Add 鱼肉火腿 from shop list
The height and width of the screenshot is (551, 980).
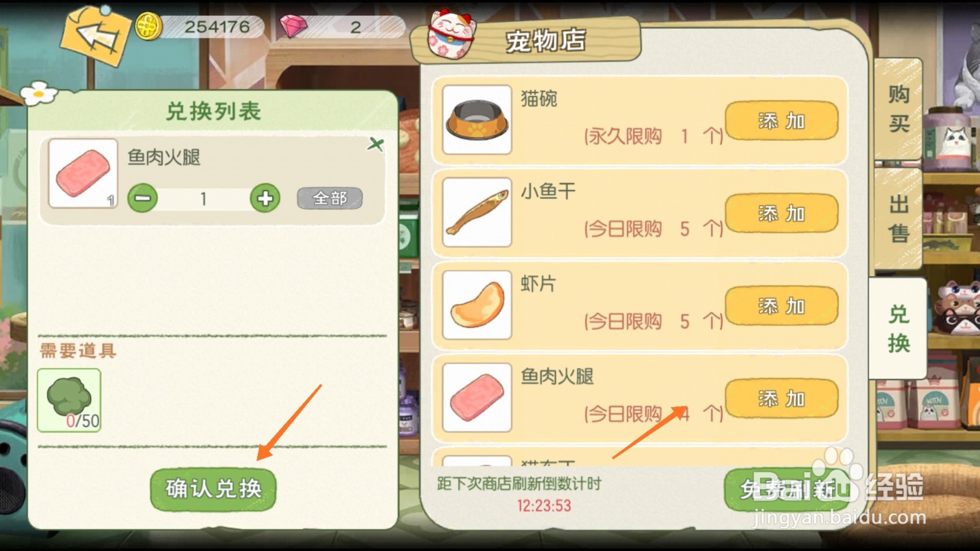782,399
